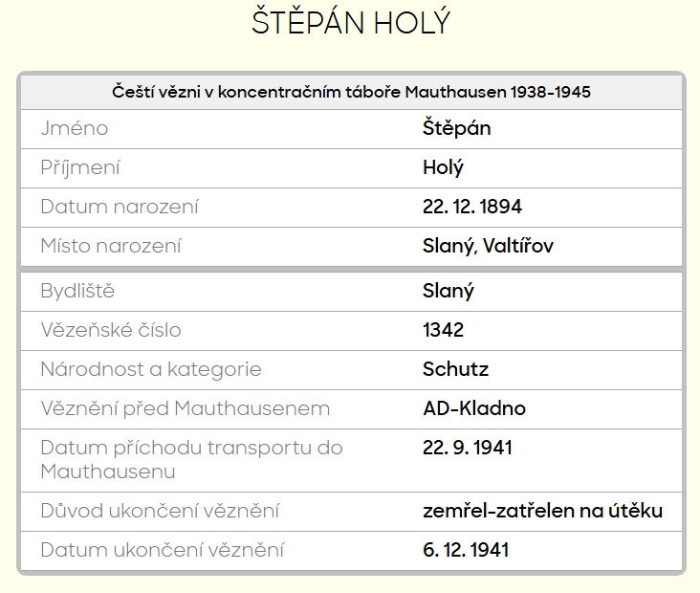Image resolution: width=700 pixels, height=593 pixels.
Task: Click the Místo narození label
Action: 111,246
